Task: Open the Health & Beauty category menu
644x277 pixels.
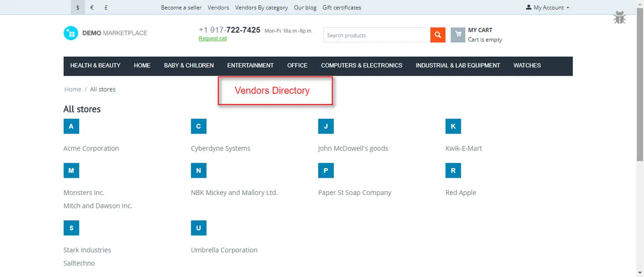Action: pyautogui.click(x=95, y=65)
